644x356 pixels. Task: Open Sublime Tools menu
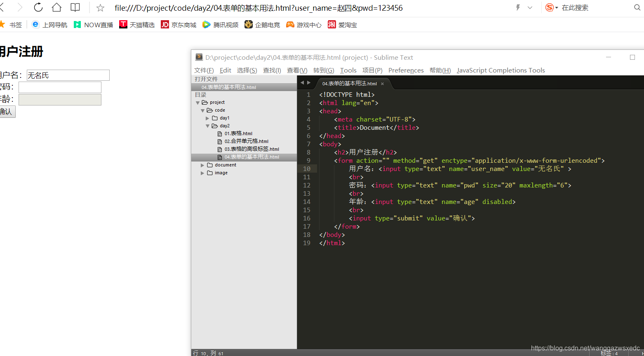[348, 70]
